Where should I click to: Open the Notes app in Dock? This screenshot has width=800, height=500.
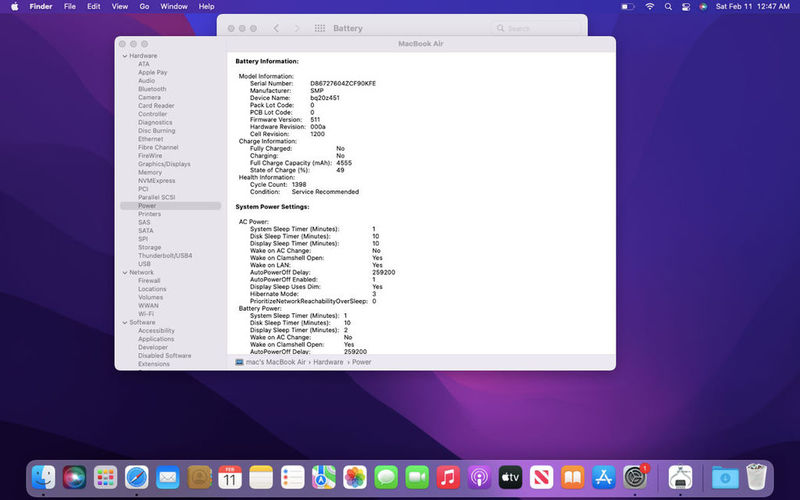(261, 478)
